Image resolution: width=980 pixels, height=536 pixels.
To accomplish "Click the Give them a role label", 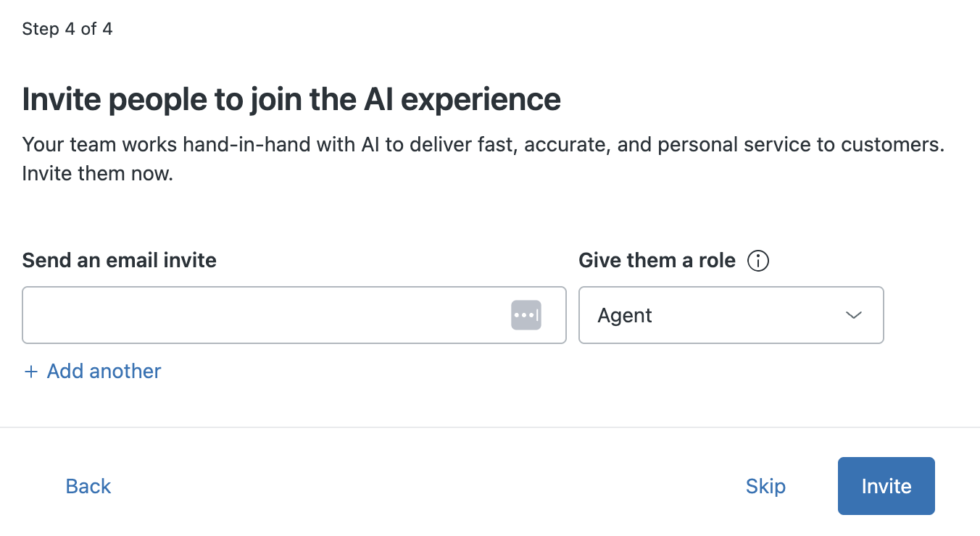I will tap(657, 261).
